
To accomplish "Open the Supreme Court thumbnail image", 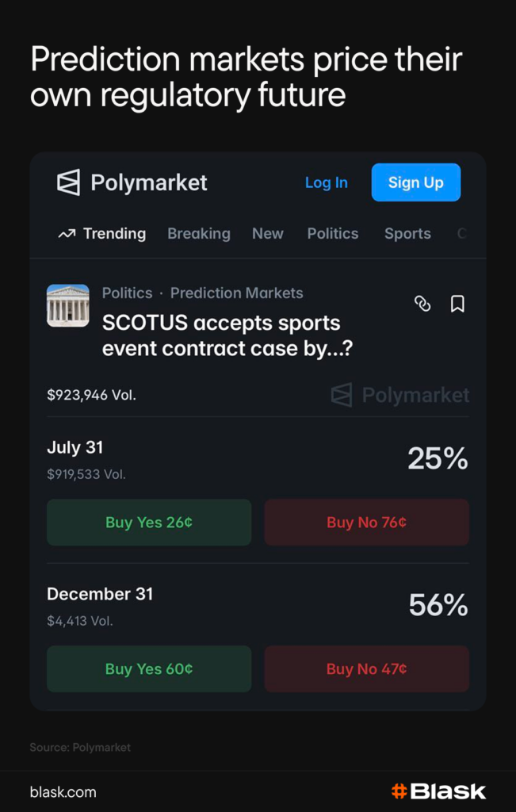I will 68,305.
